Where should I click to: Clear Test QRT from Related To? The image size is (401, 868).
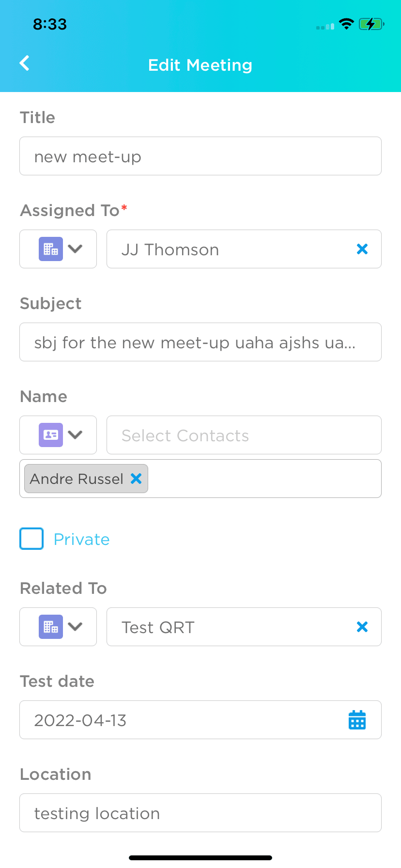tap(362, 627)
